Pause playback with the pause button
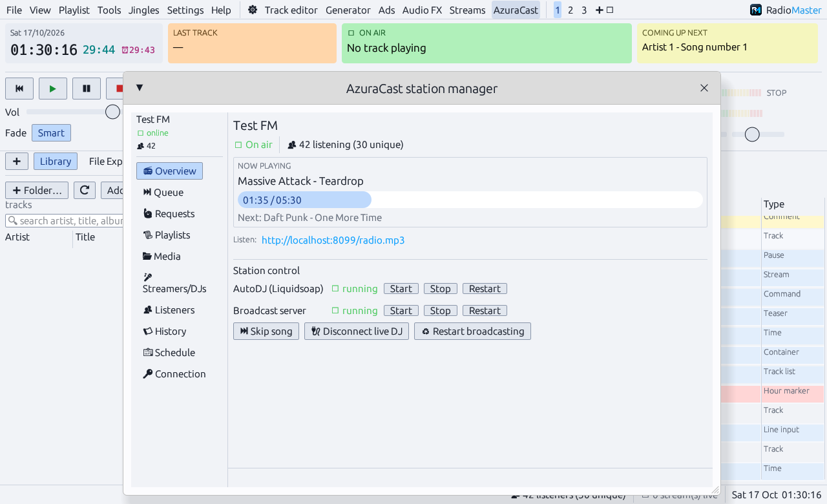The height and width of the screenshot is (504, 827). [x=87, y=89]
